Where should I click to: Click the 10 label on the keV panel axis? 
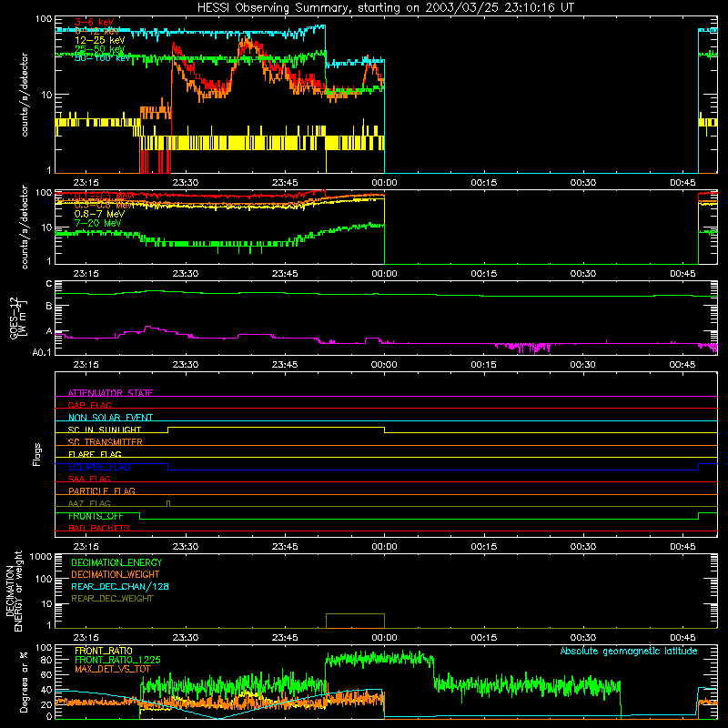47,95
